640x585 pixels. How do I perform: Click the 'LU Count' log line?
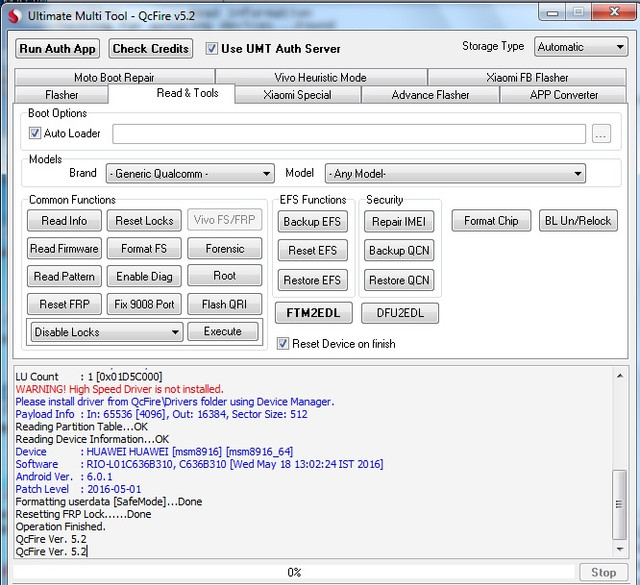coord(89,376)
